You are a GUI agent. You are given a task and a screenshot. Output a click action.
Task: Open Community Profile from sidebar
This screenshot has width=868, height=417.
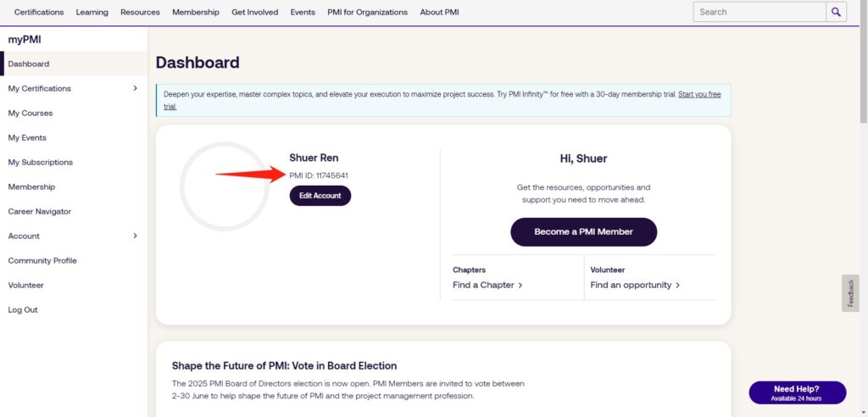click(42, 261)
